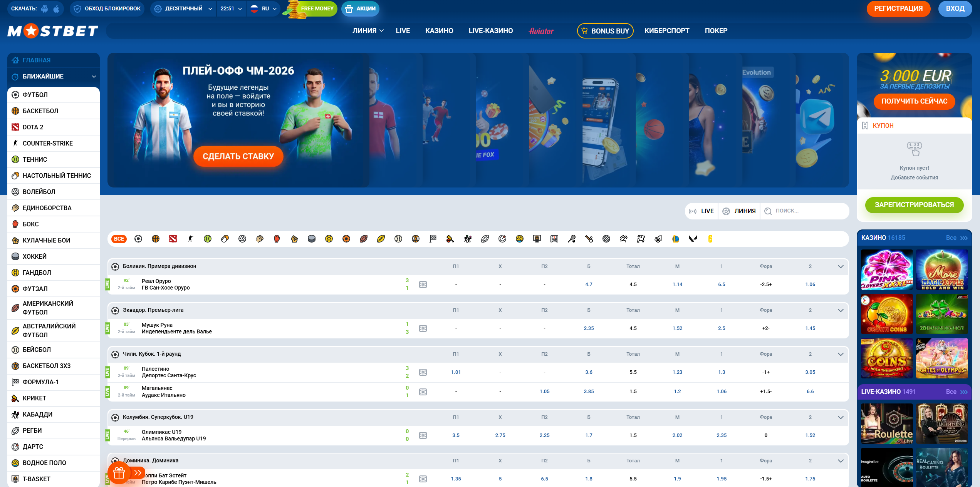980x487 pixels.
Task: Click the Bonus Buy button
Action: pos(605,31)
